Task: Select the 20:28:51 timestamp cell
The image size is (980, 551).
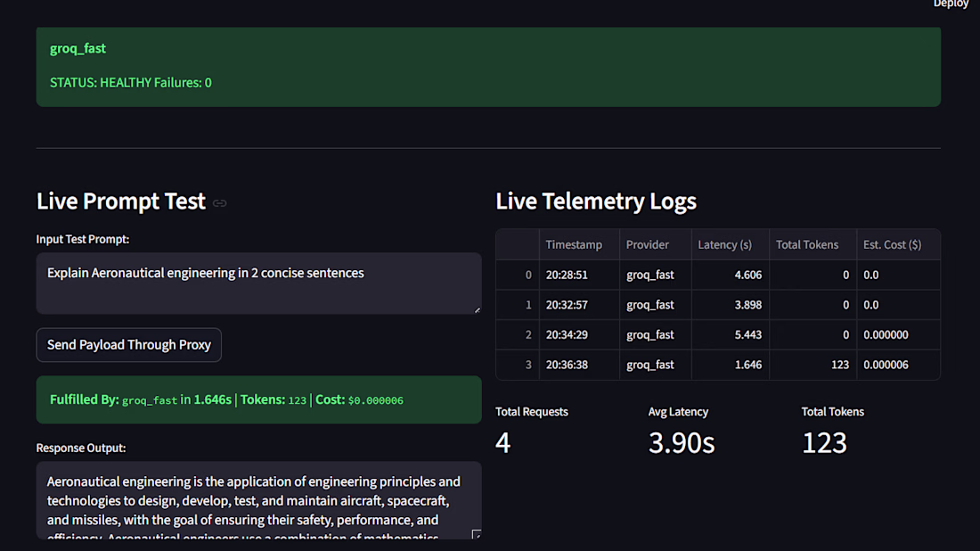Action: tap(579, 275)
